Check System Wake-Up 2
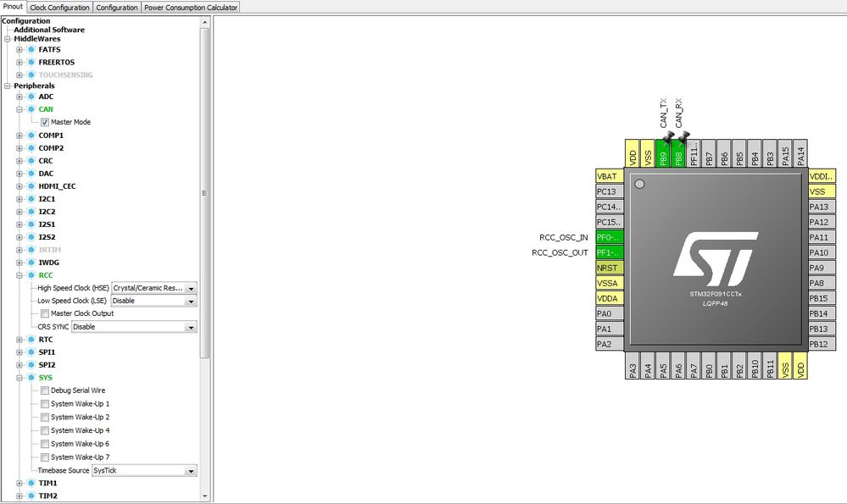The width and height of the screenshot is (847, 504). (x=45, y=417)
